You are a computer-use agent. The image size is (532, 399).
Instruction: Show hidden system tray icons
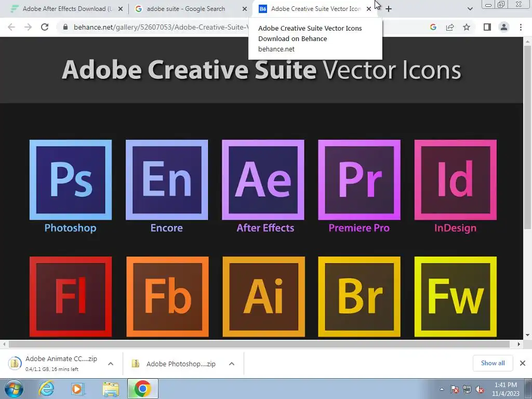pos(442,390)
